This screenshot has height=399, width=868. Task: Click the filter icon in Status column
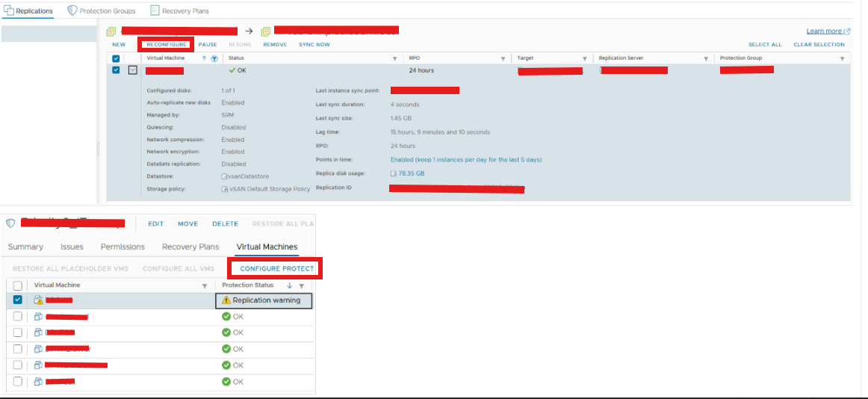click(x=394, y=58)
